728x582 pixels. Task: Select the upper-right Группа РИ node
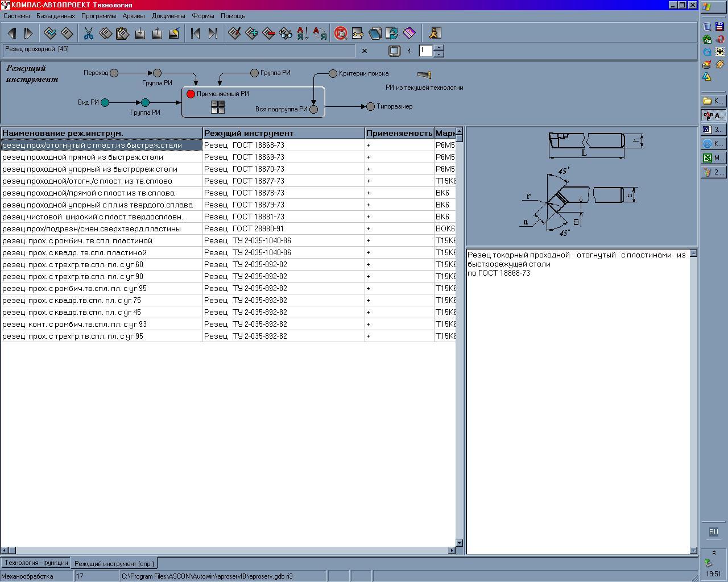pos(254,73)
